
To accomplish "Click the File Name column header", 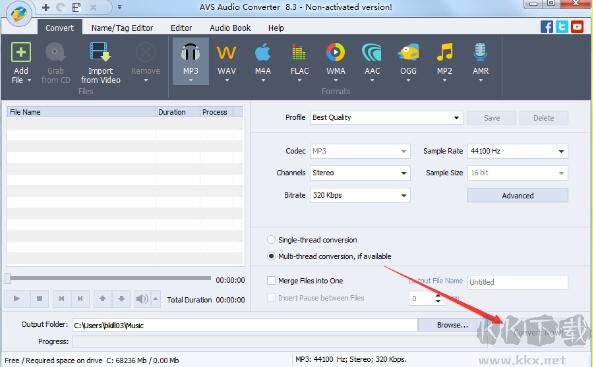I will point(81,112).
